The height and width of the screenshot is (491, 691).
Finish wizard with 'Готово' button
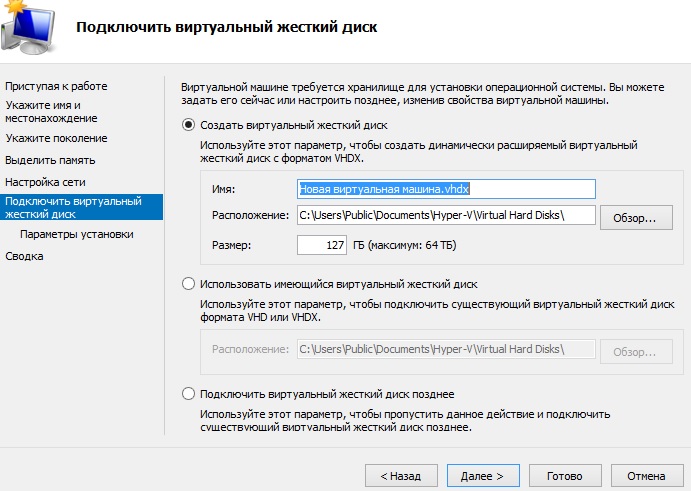[565, 476]
